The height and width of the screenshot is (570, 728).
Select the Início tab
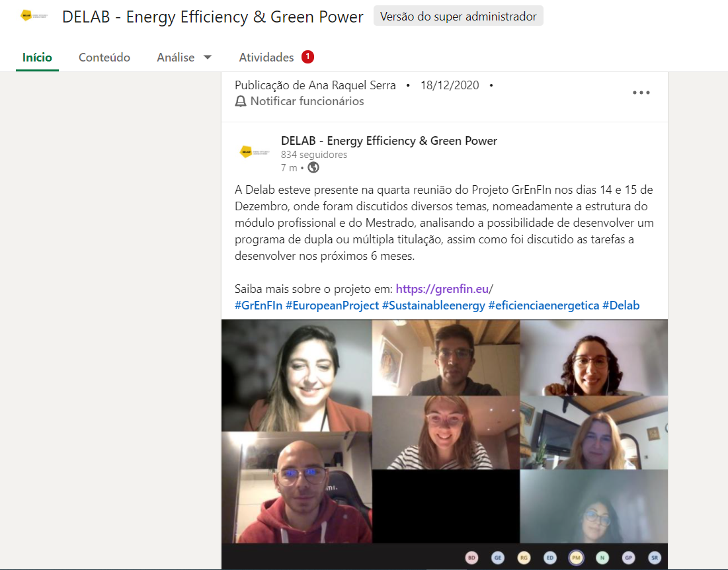pos(37,58)
